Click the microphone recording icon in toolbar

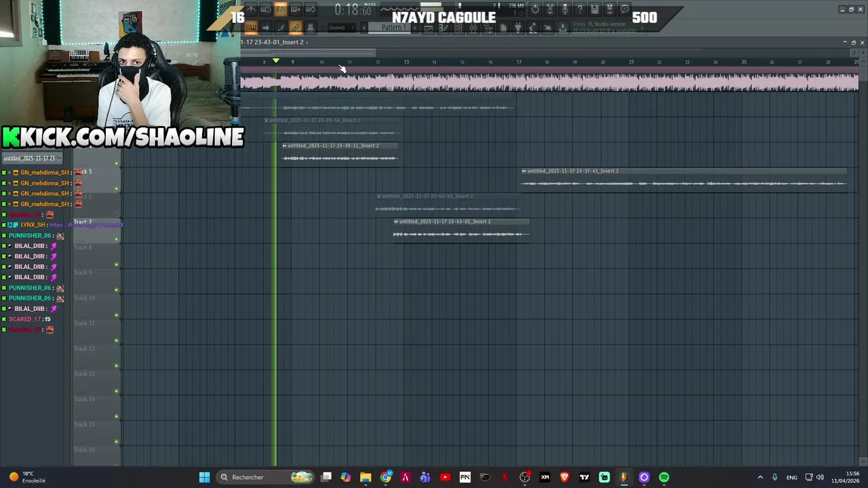coord(565,9)
